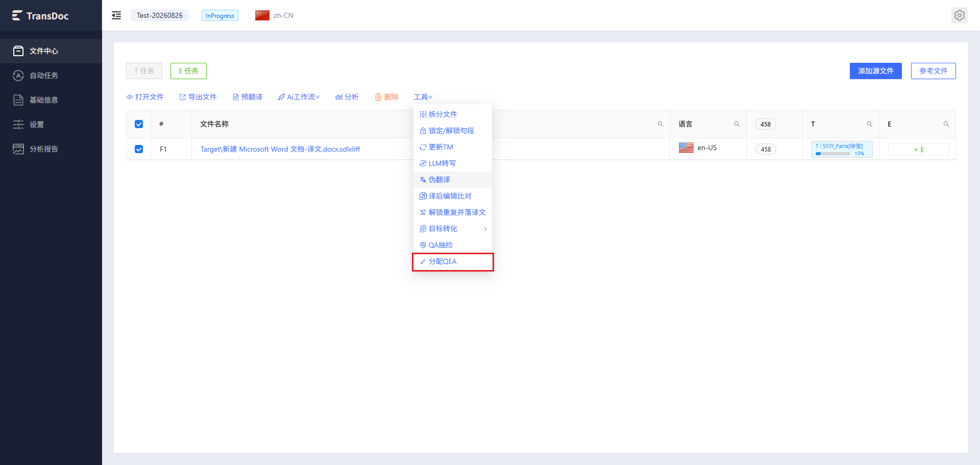Screen dimensions: 980x465
Task: Collapse the 工具 dropdown menu
Action: tap(423, 97)
